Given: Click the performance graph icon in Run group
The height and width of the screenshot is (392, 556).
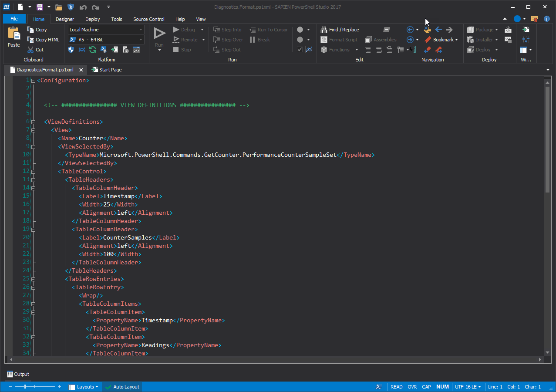Looking at the screenshot, I should pyautogui.click(x=309, y=50).
